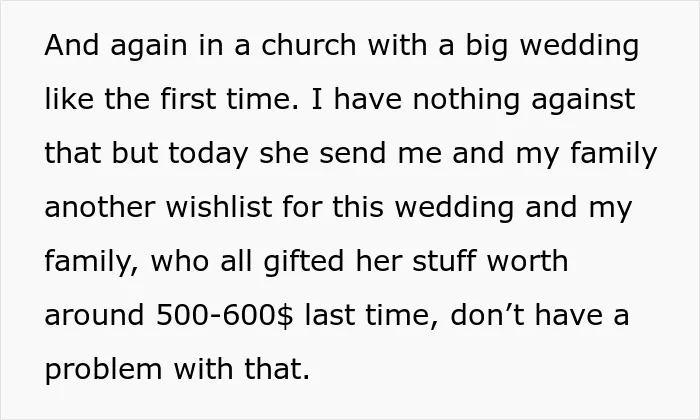Screen dimensions: 700x420
Task: Click the word "worth"
Action: [x=527, y=261]
